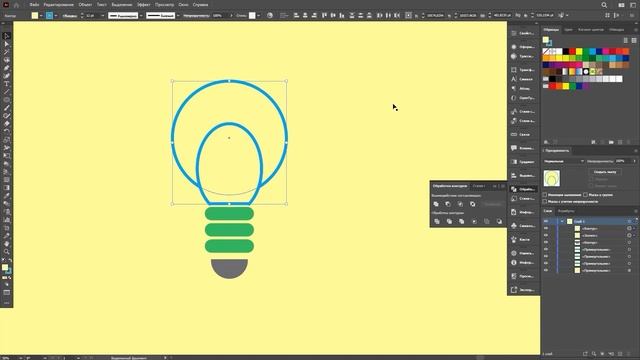
Task: Enable the opacity-and-mask knockout checkbox
Action: tap(545, 202)
